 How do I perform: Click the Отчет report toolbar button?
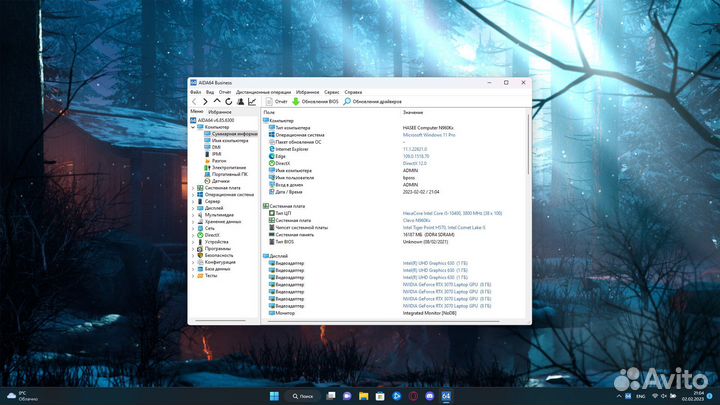276,101
